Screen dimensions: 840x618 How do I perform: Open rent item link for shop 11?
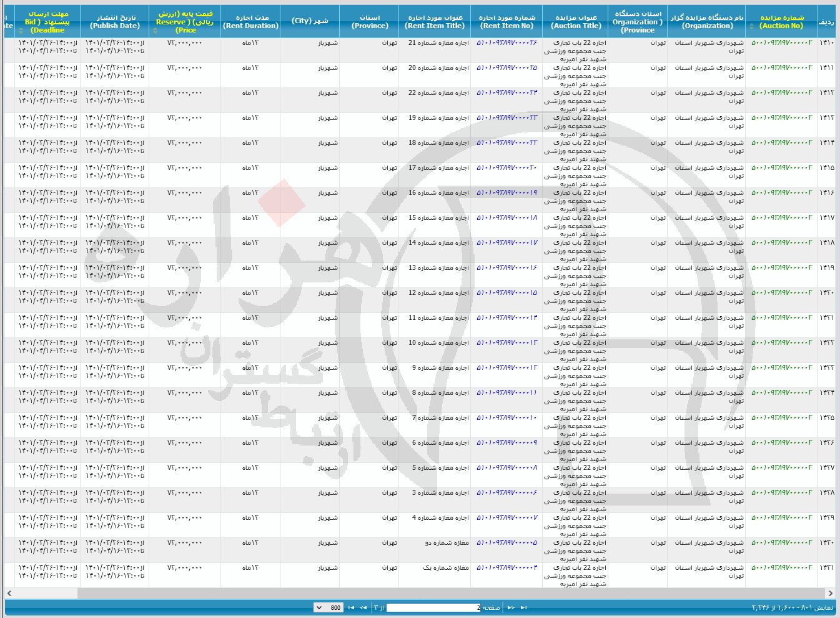point(506,318)
